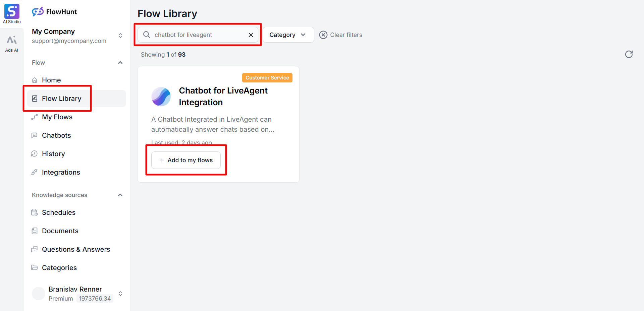Open the My Company workspace switcher

point(120,36)
